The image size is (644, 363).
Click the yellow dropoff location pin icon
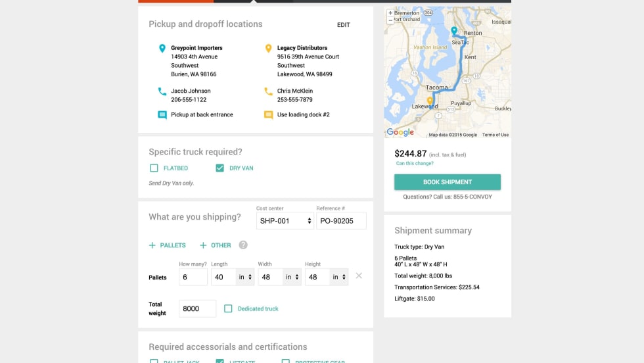(268, 48)
